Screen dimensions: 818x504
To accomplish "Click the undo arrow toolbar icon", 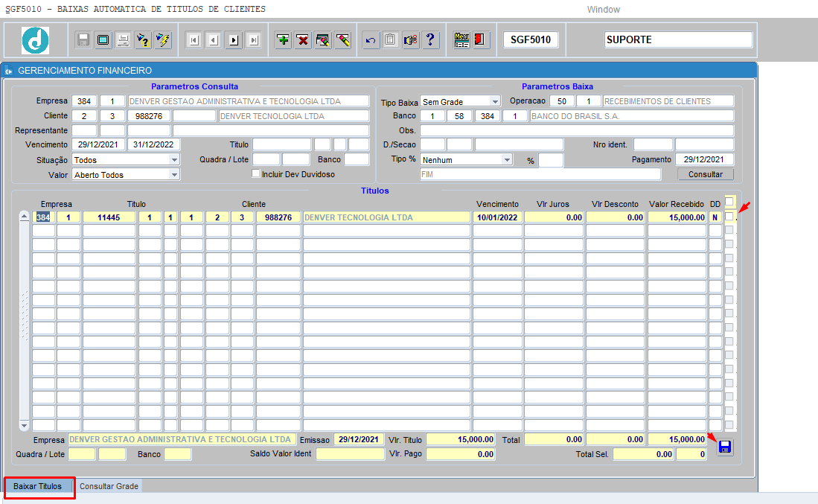I will (371, 39).
